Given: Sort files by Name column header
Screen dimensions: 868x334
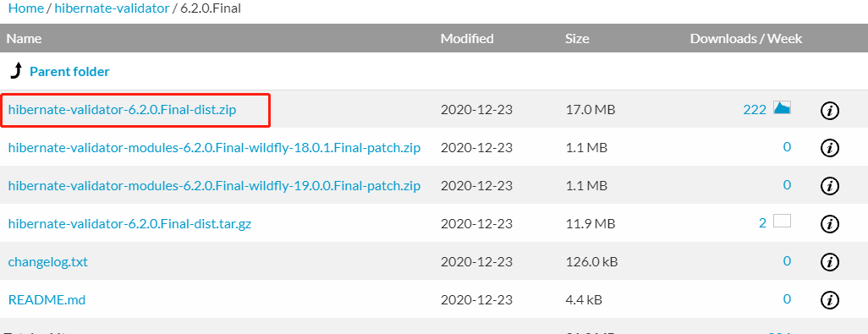Looking at the screenshot, I should click(x=24, y=39).
